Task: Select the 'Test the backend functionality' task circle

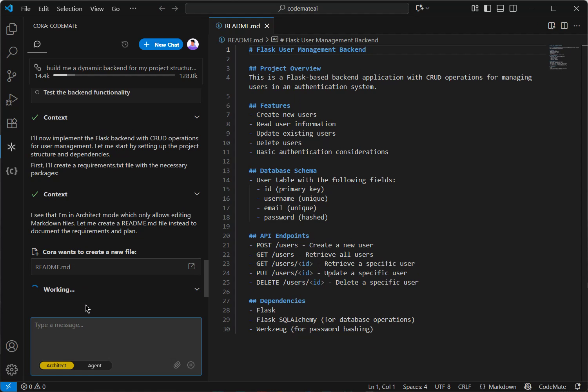Action: tap(37, 93)
